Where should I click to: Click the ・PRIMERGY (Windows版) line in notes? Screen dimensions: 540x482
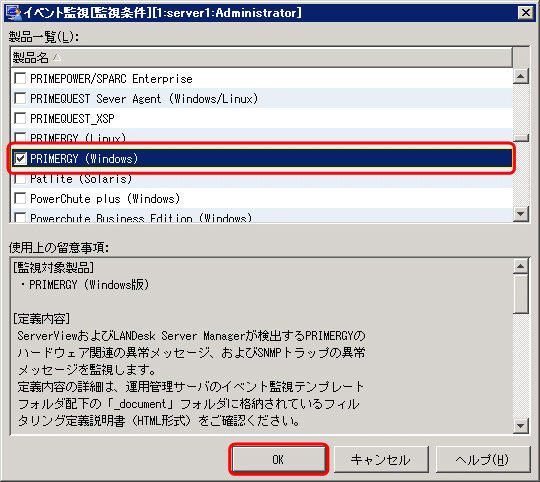84,285
